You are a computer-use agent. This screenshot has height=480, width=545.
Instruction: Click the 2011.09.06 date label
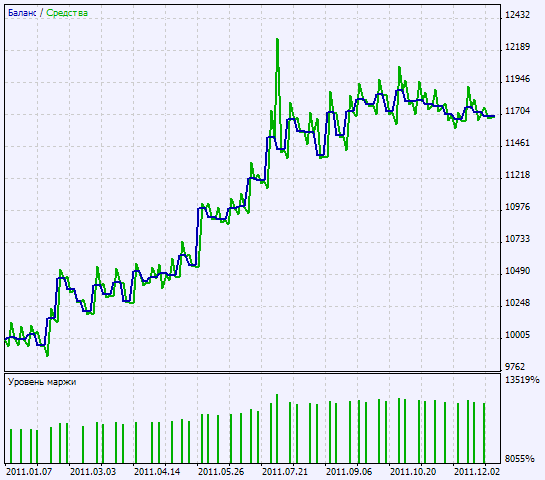(349, 472)
